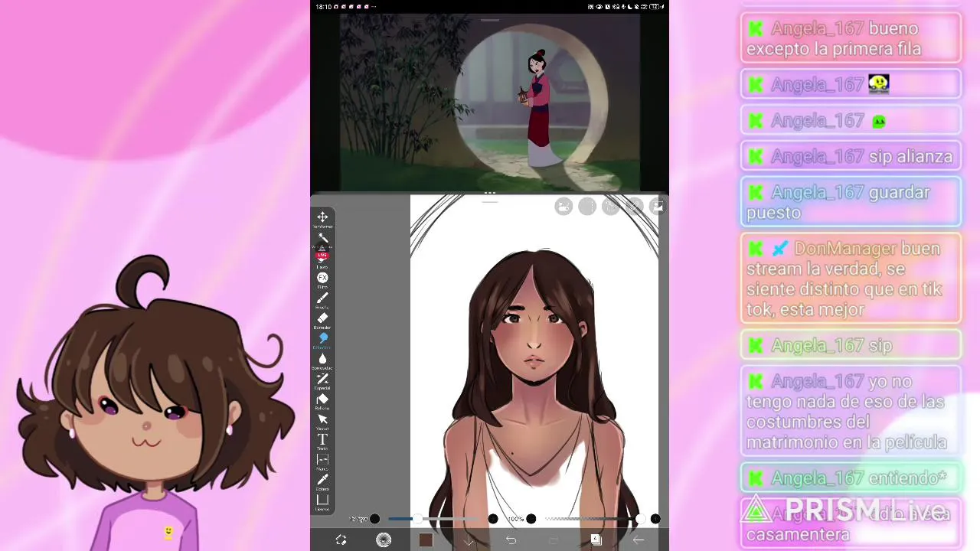The image size is (980, 551).
Task: Click 'costumbres del matrimonio' chat message
Action: click(851, 412)
